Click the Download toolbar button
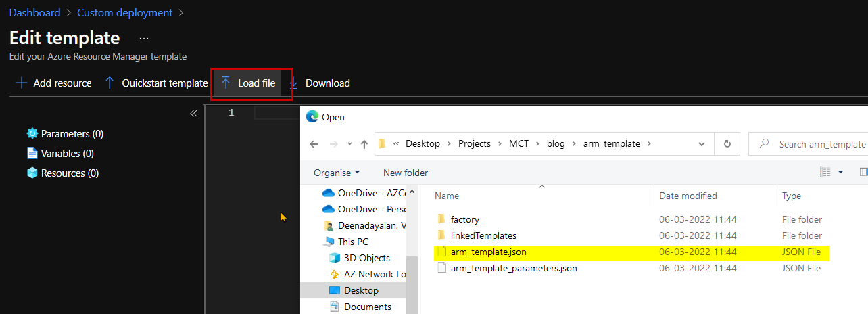The height and width of the screenshot is (314, 868). point(320,83)
